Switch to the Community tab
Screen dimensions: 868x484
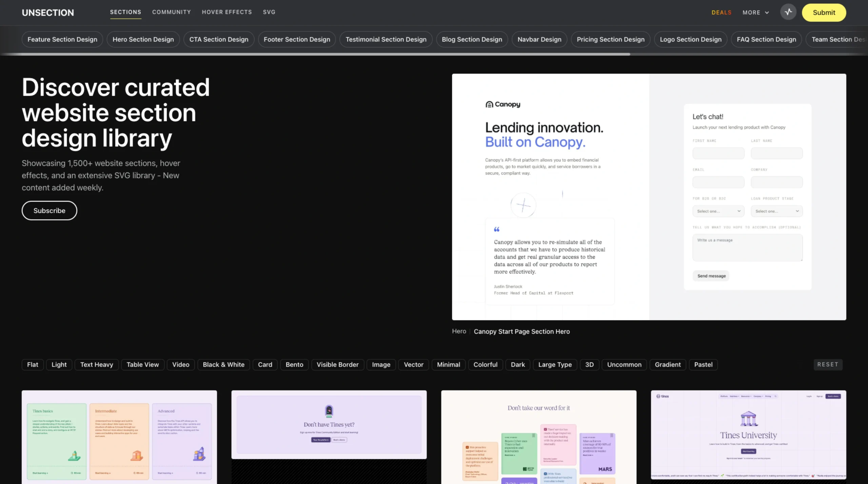(171, 12)
